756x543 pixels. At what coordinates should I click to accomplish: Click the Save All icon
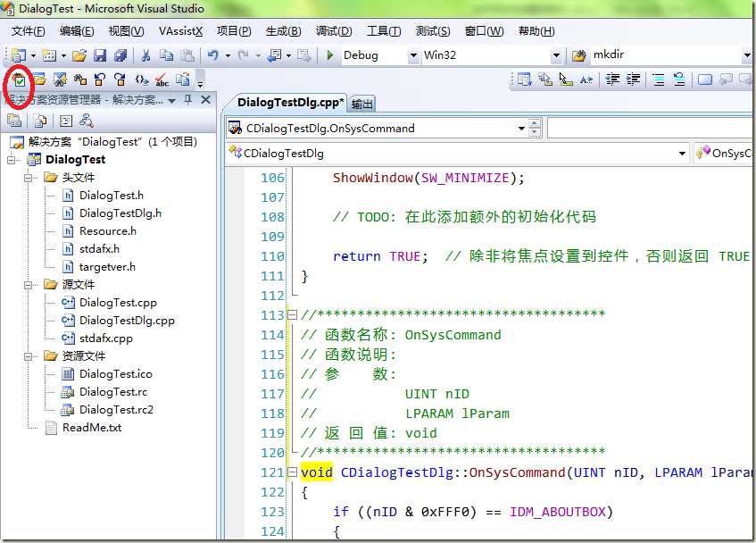pos(120,56)
